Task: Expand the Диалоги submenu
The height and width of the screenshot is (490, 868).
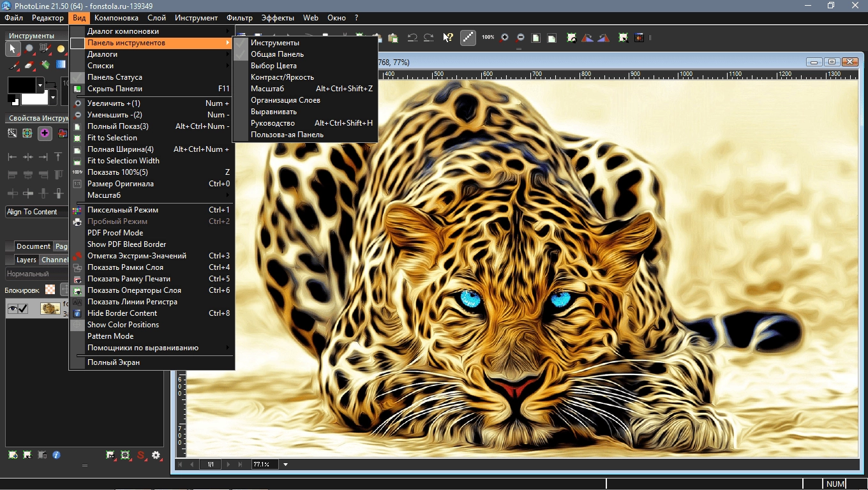Action: [x=152, y=54]
